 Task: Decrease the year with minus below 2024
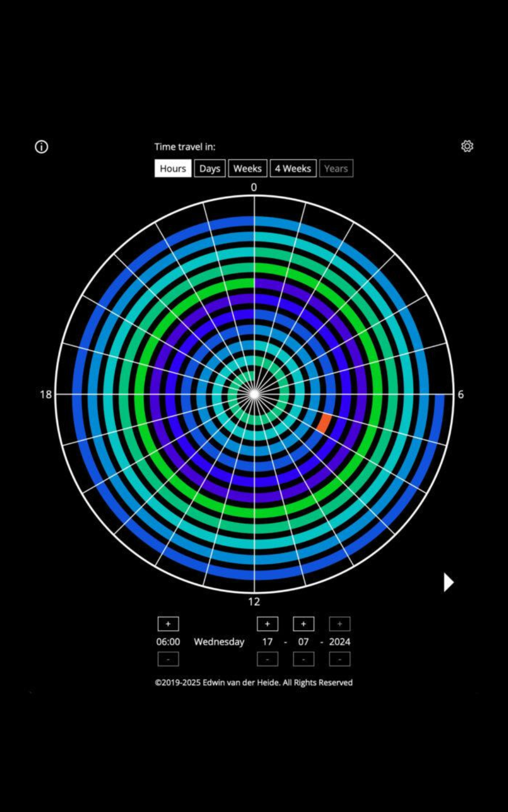click(339, 659)
